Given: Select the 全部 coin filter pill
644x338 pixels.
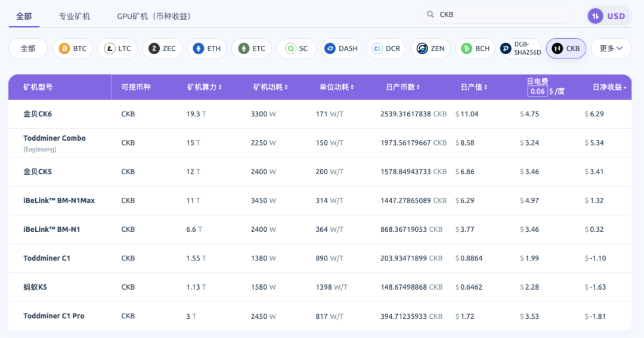Looking at the screenshot, I should point(28,48).
